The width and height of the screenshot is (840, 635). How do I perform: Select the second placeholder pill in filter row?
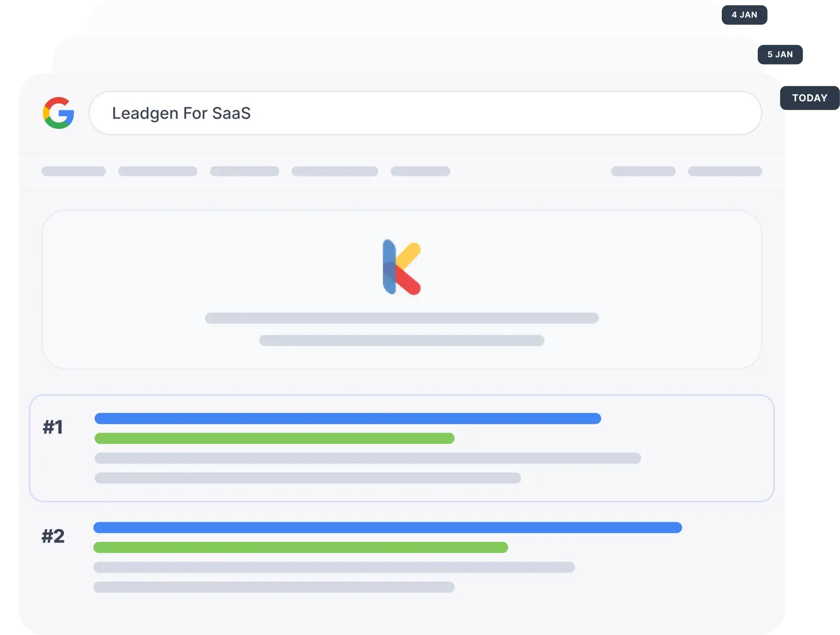[158, 171]
